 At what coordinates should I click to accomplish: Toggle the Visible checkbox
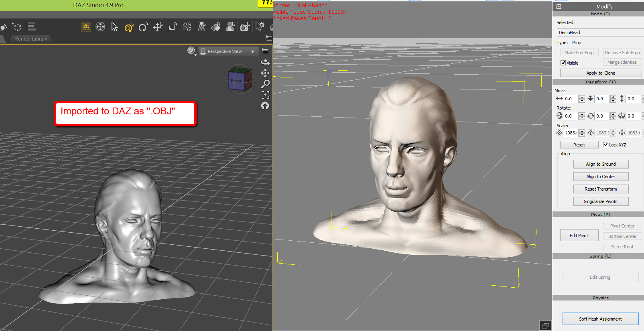click(563, 63)
